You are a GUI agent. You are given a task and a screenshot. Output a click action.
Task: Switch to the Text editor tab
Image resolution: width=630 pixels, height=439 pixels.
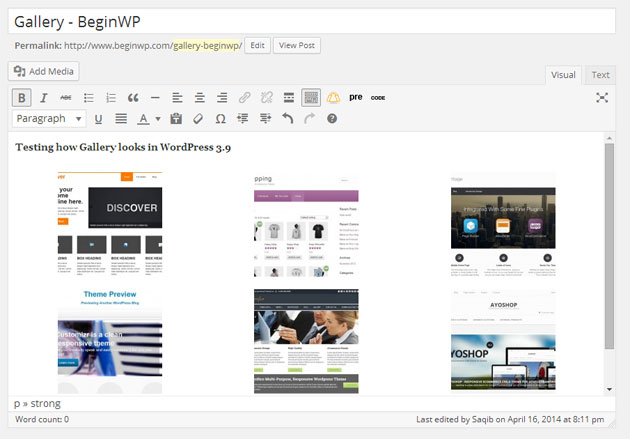(600, 75)
